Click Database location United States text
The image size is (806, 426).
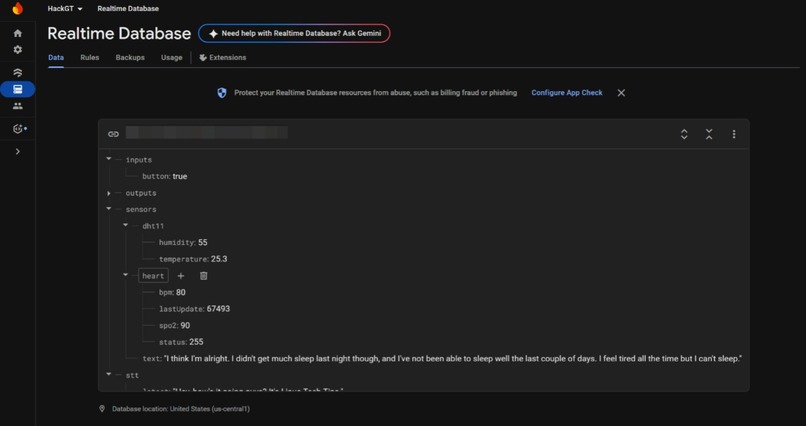tap(181, 409)
